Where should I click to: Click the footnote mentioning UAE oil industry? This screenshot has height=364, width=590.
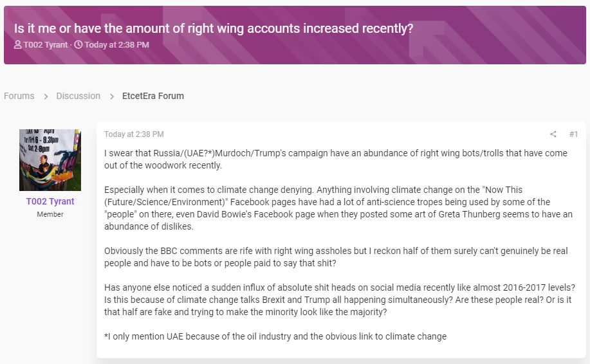(x=275, y=336)
